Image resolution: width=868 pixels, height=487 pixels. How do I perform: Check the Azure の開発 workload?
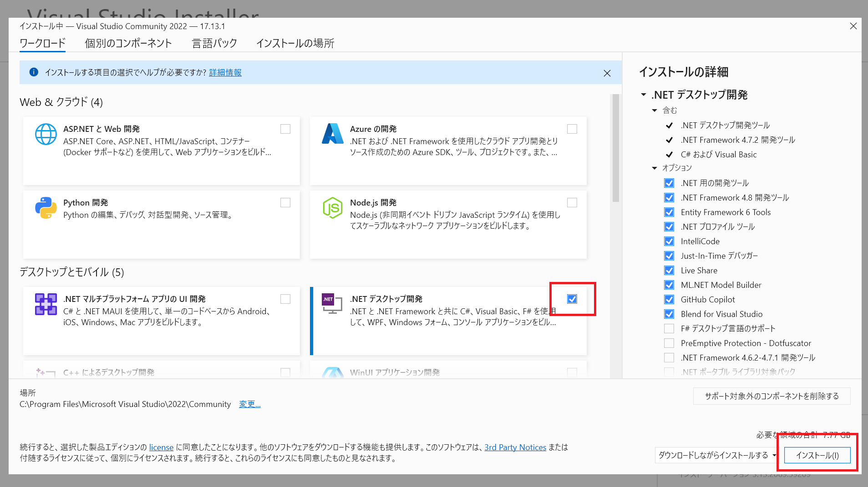tap(572, 129)
